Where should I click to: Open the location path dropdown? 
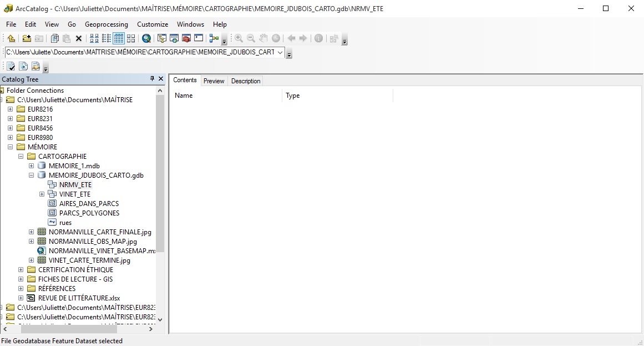click(282, 52)
